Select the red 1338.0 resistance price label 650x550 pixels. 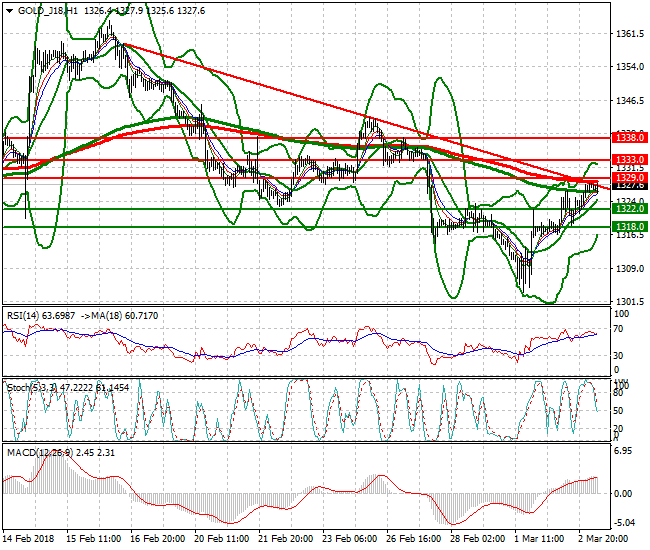629,138
